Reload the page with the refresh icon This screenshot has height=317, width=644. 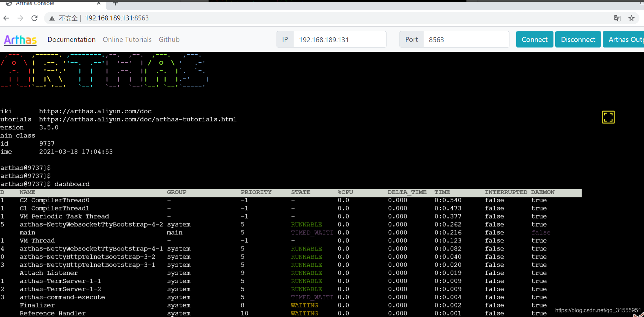point(35,18)
